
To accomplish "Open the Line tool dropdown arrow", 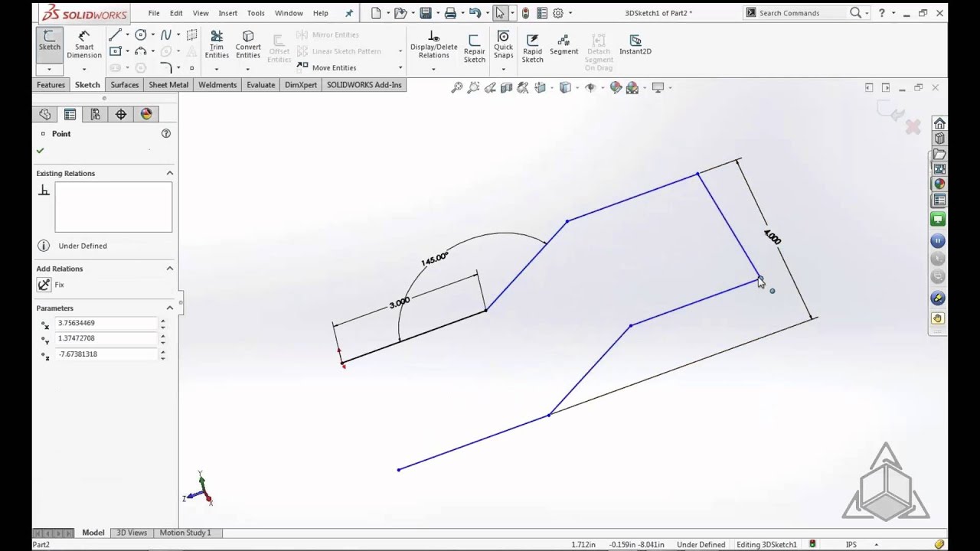I will (127, 35).
